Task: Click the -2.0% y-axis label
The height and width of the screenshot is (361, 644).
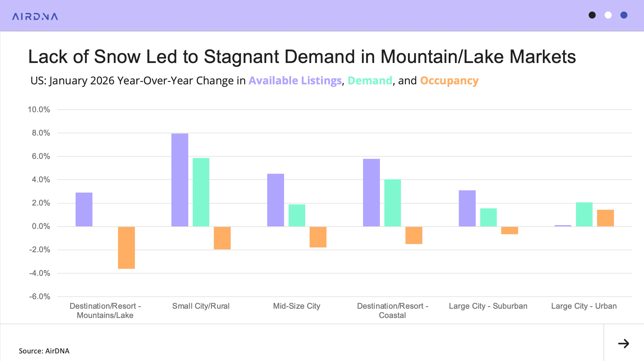Action: [x=40, y=249]
